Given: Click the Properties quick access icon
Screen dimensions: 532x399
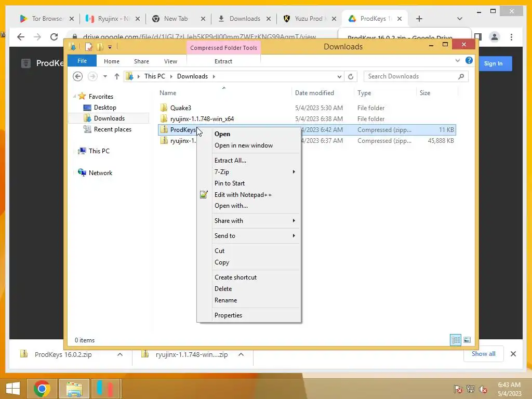Looking at the screenshot, I should click(88, 47).
